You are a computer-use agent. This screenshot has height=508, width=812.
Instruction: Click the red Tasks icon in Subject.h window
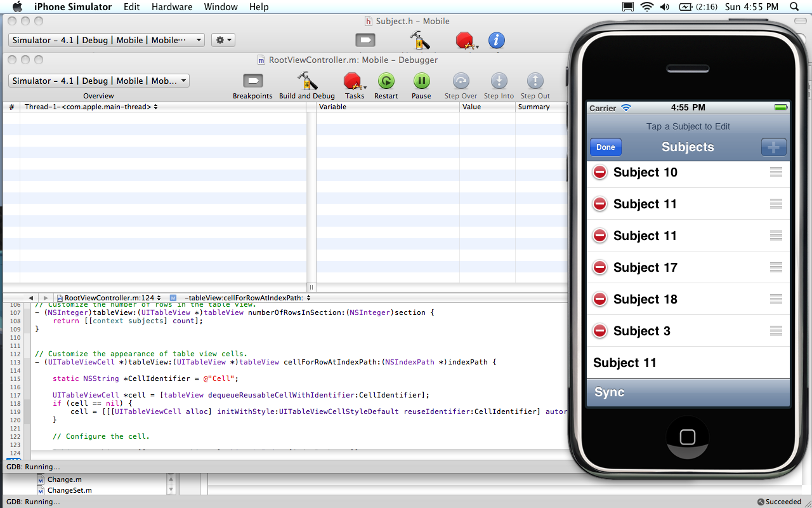point(466,41)
